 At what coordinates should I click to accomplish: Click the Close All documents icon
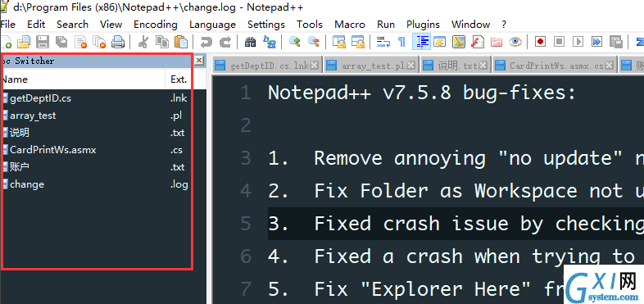(99, 42)
